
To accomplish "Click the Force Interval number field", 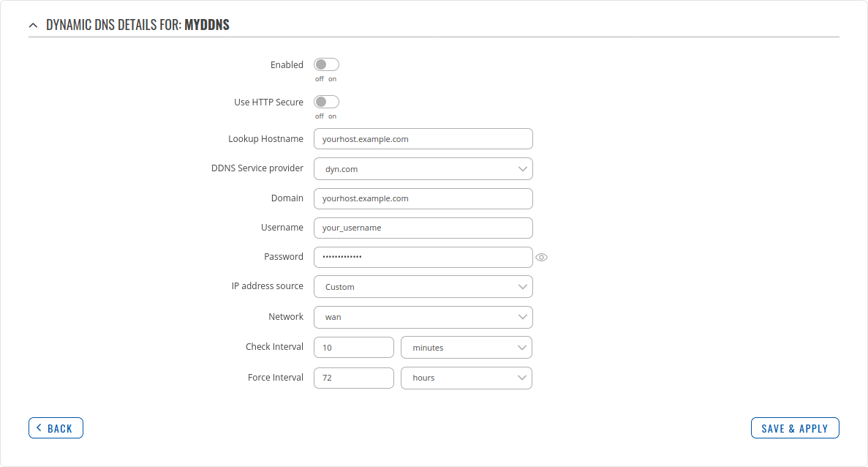I will (x=354, y=378).
